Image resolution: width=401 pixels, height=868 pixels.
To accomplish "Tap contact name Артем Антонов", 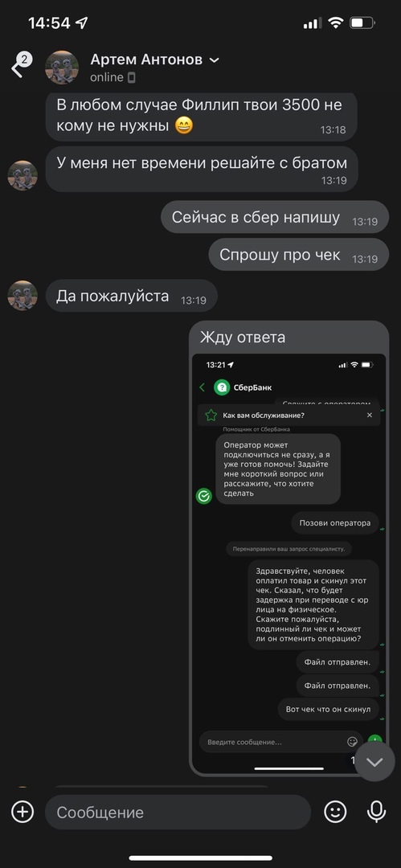I will (146, 59).
